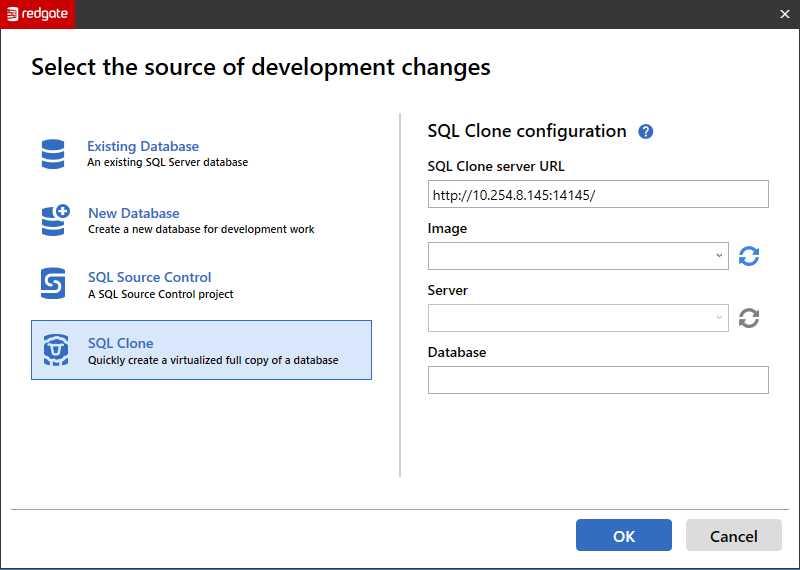Select the SQL Clone option title
This screenshot has width=800, height=570.
pos(121,343)
